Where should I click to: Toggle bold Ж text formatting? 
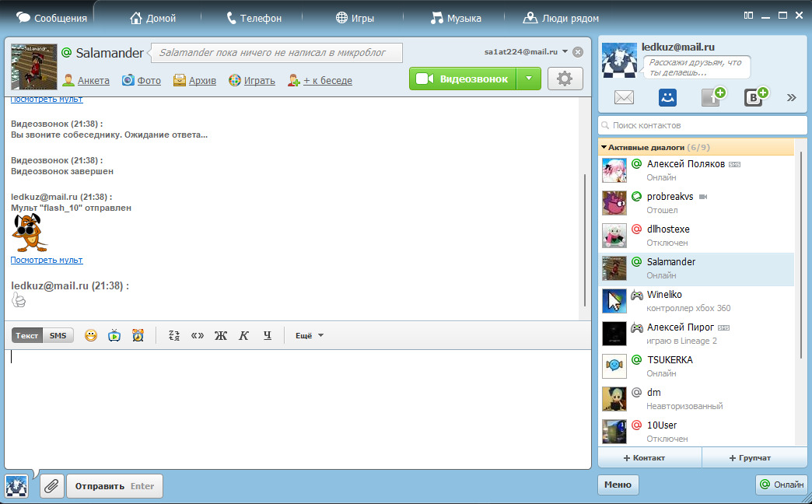220,336
